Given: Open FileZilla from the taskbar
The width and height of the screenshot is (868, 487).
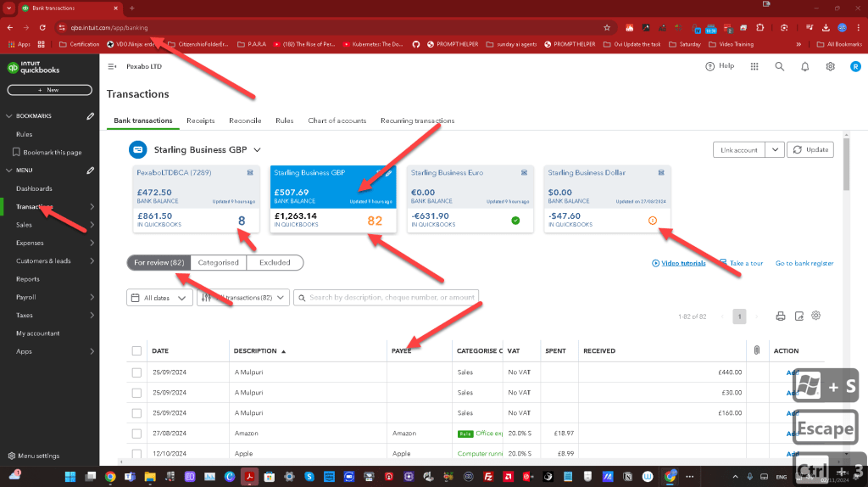Looking at the screenshot, I should (x=488, y=477).
